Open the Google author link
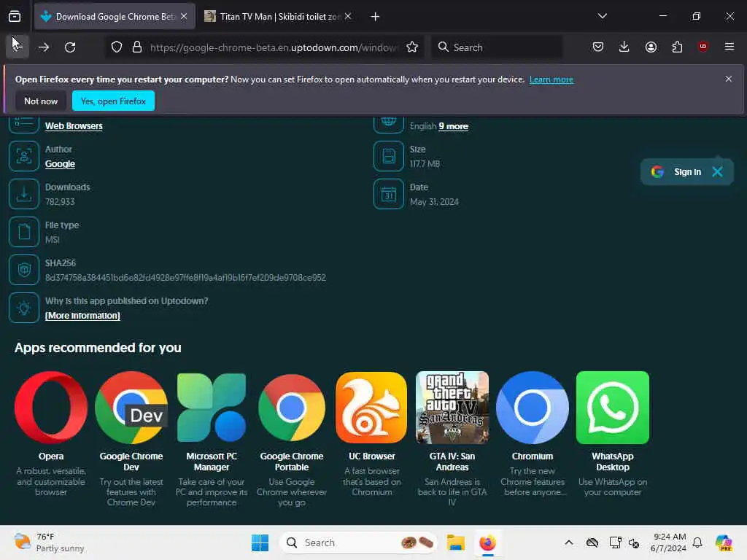 [x=60, y=164]
